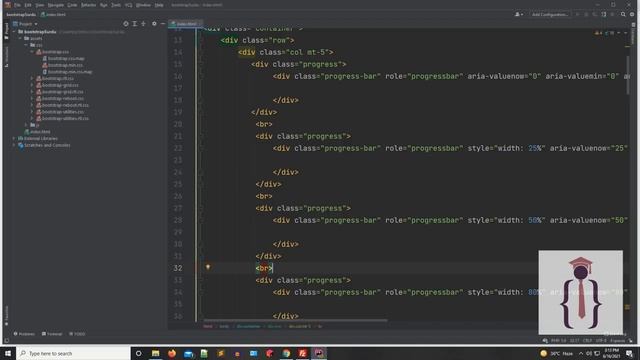The width and height of the screenshot is (640, 360).
Task: Click Add Configuration button
Action: [x=550, y=14]
